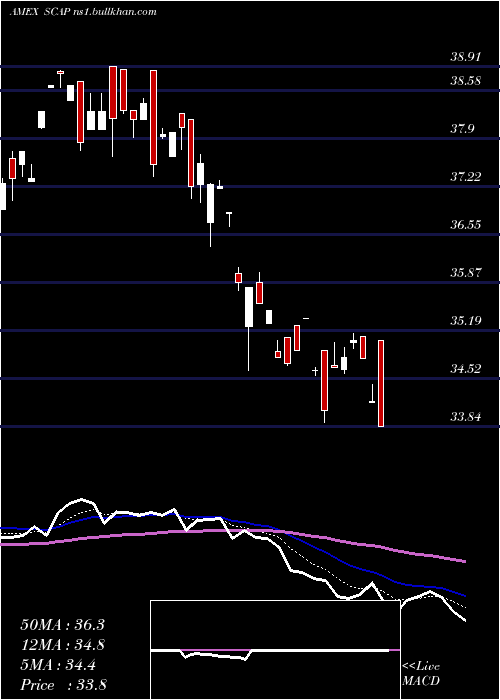Click the 38.58 price level label
Viewport: 500px width, 700px height.
[x=465, y=81]
